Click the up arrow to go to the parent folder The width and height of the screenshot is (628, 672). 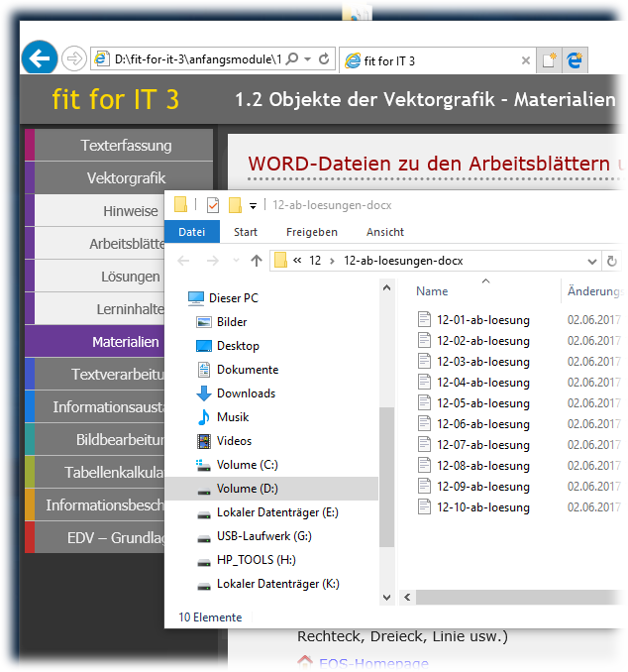257,261
